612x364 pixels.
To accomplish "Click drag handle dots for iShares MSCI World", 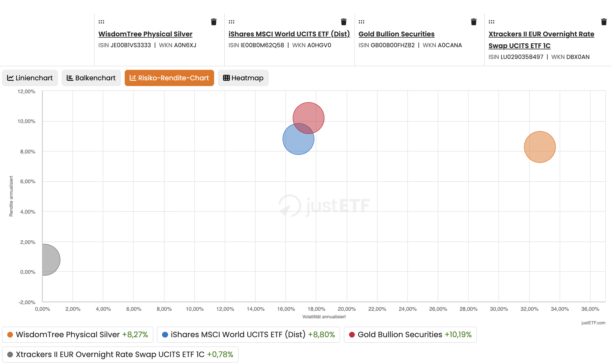I will pos(232,22).
